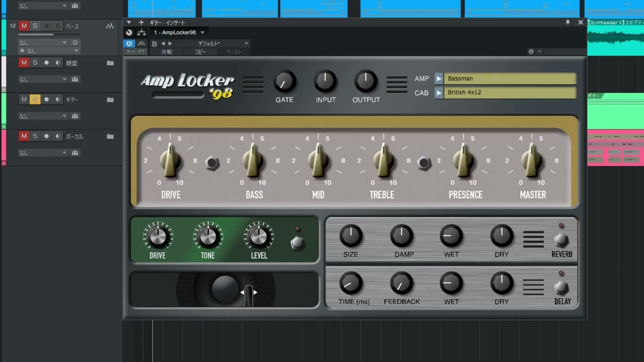Screen dimensions: 644x362
Task: Open the folder icon on ボーカル track
Action: (x=110, y=136)
